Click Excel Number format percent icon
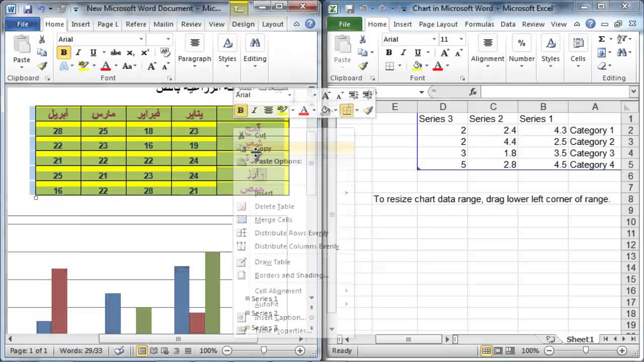The width and height of the screenshot is (644, 362). coord(522,43)
